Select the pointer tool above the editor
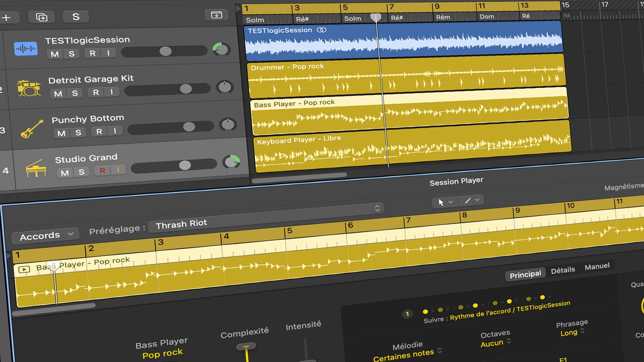The image size is (644, 362). (x=441, y=202)
